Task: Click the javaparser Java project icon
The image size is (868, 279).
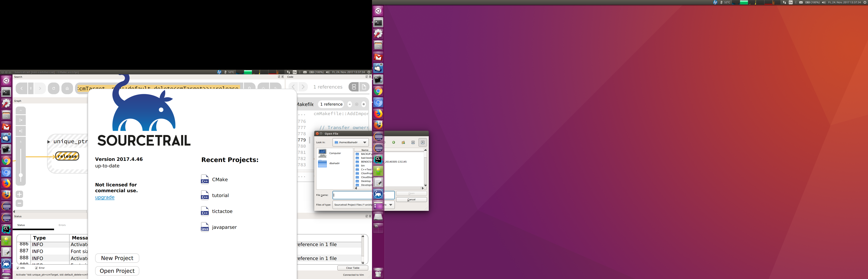Action: coord(205,227)
